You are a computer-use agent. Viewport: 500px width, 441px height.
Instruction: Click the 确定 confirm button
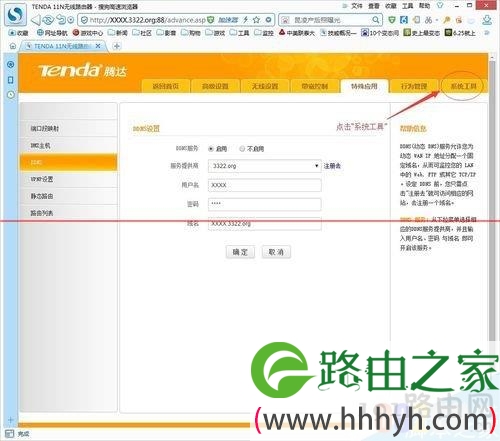click(240, 252)
